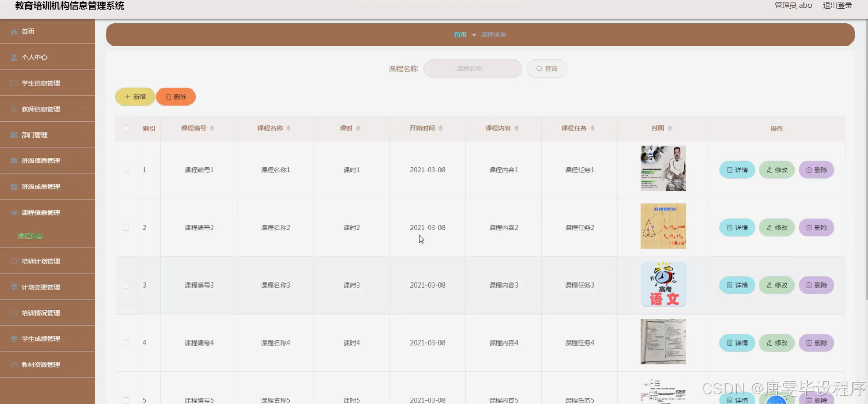Toggle the select-all checkbox in table header

[127, 128]
